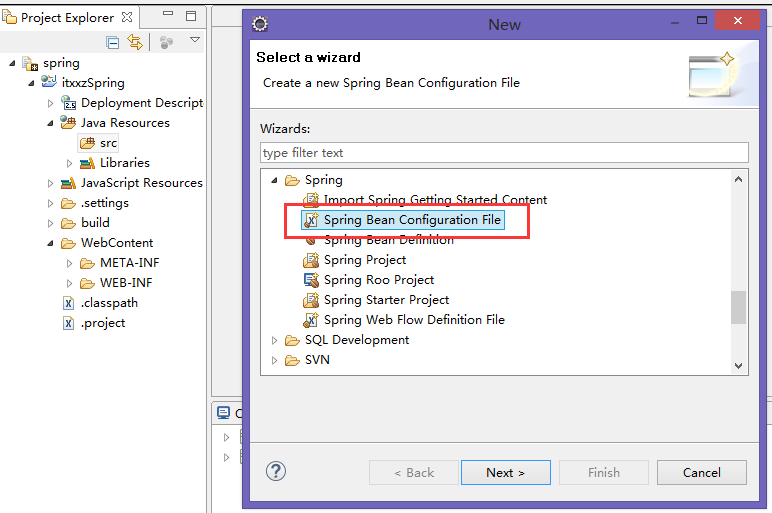Image resolution: width=772 pixels, height=513 pixels.
Task: Click the Next button
Action: (x=506, y=473)
